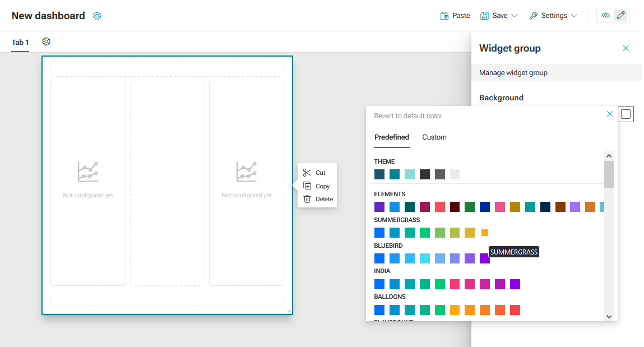Select the empty middle column widget slot
Screen dimensions: 644x347
pos(168,183)
